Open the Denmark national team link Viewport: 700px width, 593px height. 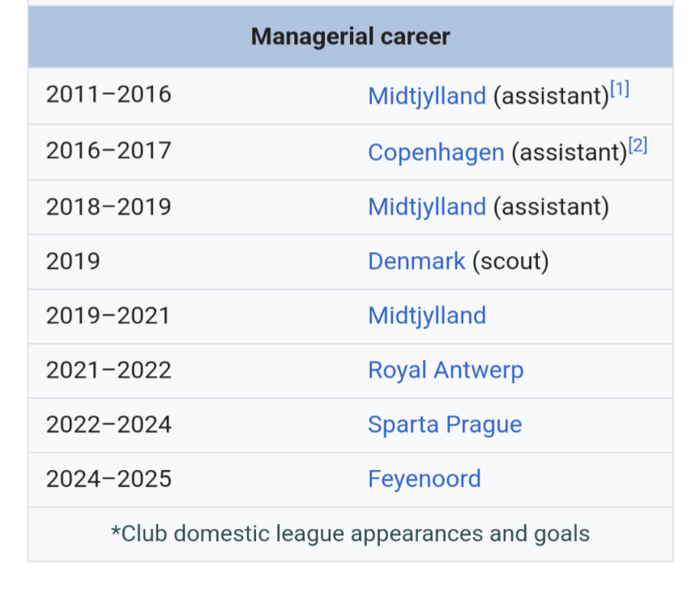416,261
